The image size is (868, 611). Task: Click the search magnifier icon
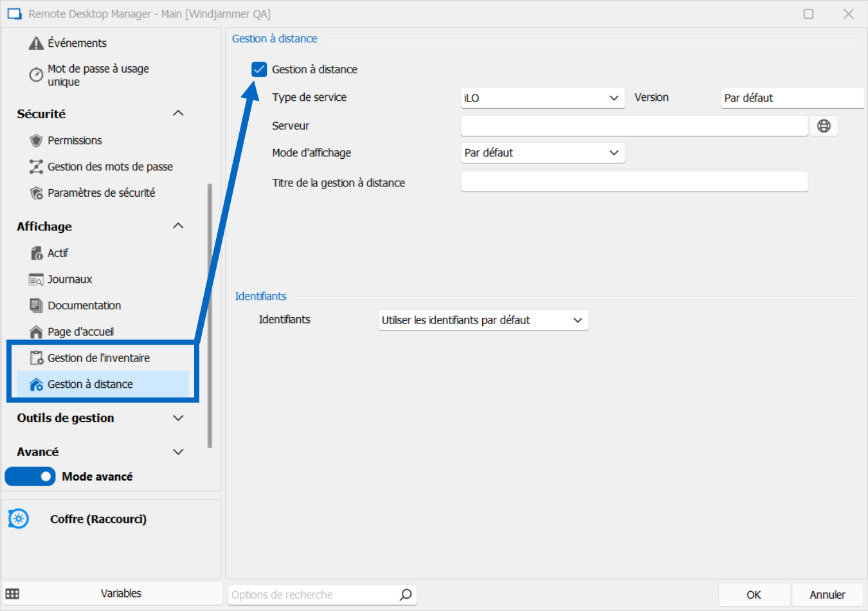[x=406, y=595]
